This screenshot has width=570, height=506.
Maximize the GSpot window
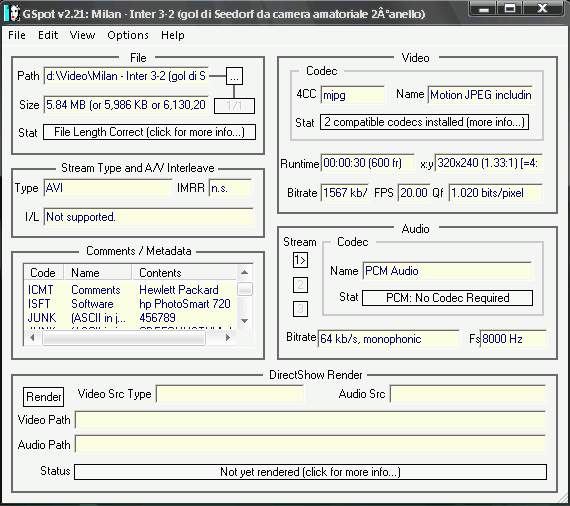pos(510,9)
